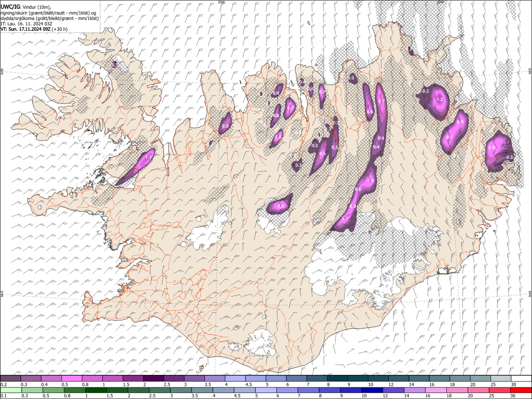Select white upper swatch after the 30 mark
This screenshot has width=532, height=399.
(x=520, y=379)
